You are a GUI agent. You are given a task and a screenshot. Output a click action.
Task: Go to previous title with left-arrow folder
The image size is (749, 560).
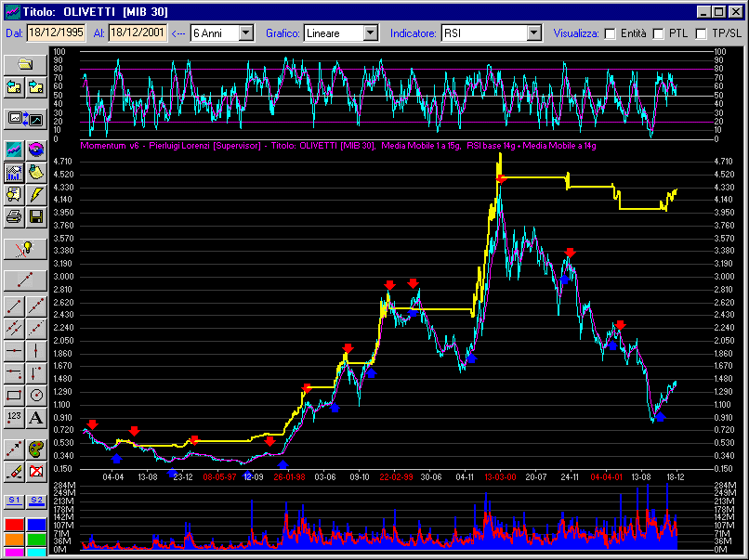pos(14,88)
